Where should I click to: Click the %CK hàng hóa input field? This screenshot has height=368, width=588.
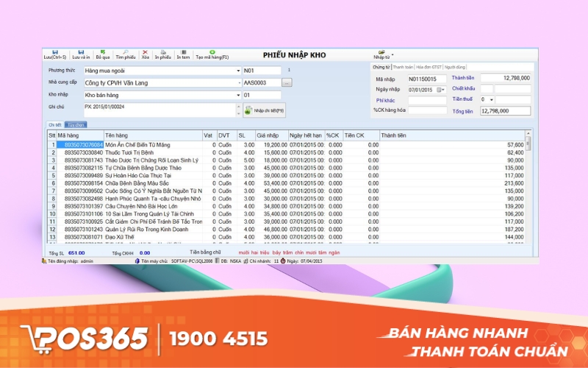tap(427, 110)
